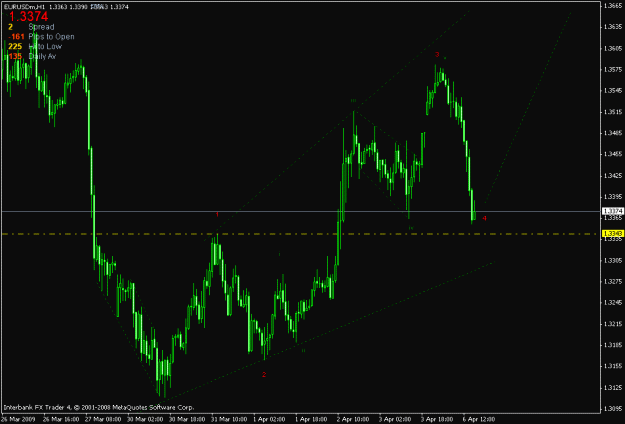Image resolution: width=625 pixels, height=424 pixels.
Task: Click the large red 1.3374 price readout
Action: point(28,17)
